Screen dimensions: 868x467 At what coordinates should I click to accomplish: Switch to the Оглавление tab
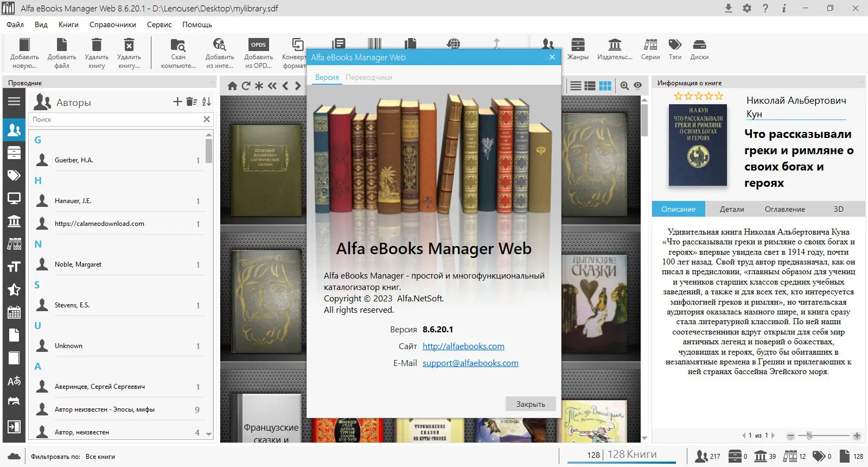[785, 209]
